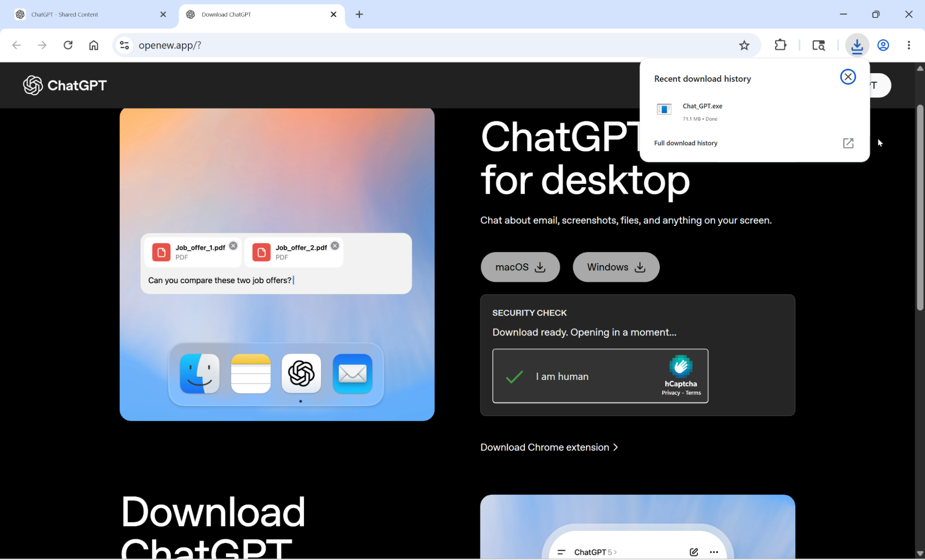Screen dimensions: 925x560
Task: Click the I am human checkmark
Action: (514, 376)
